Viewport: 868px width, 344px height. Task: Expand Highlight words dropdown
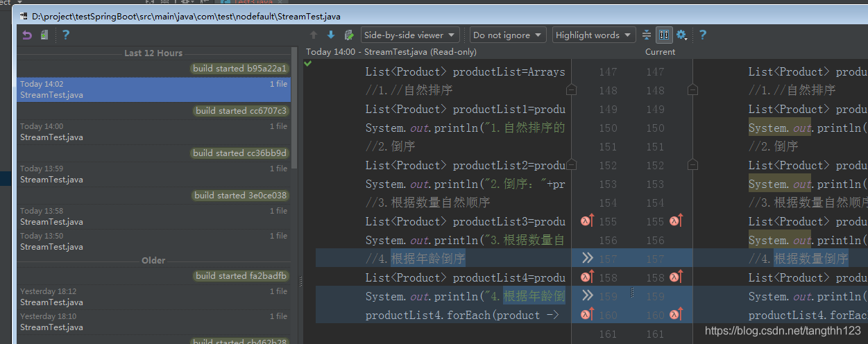pos(594,35)
